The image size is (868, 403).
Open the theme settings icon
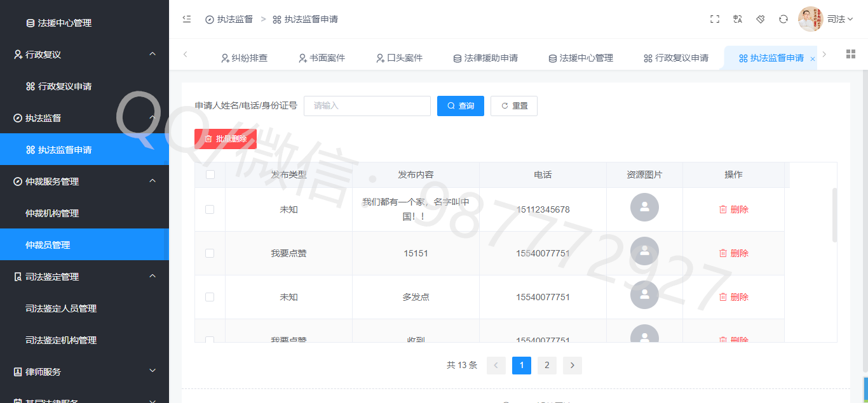click(761, 19)
